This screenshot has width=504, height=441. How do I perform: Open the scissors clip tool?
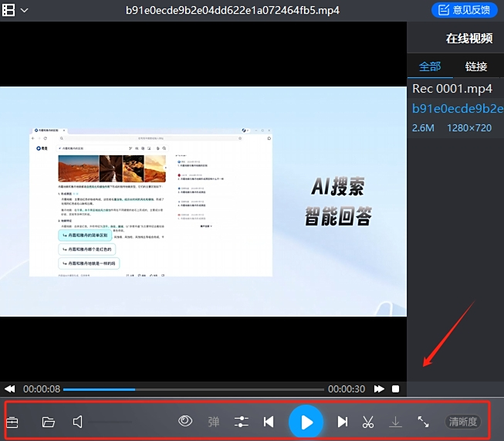coord(368,422)
